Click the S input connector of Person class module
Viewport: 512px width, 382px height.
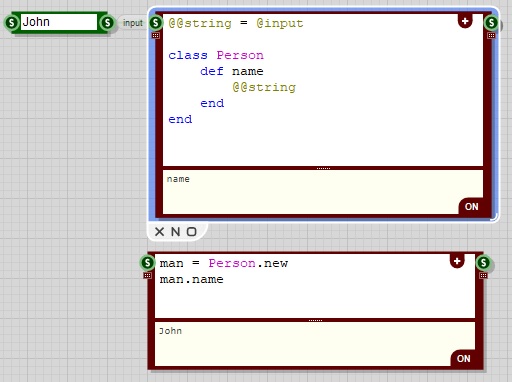pyautogui.click(x=156, y=23)
